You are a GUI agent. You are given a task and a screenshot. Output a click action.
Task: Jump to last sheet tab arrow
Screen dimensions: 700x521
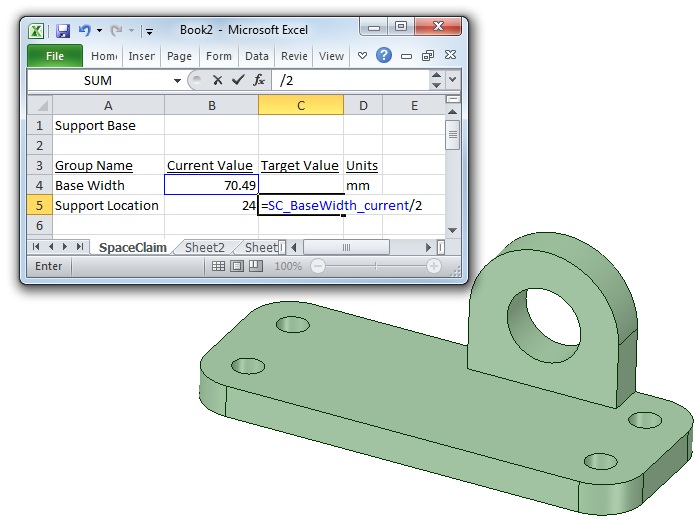[x=80, y=247]
